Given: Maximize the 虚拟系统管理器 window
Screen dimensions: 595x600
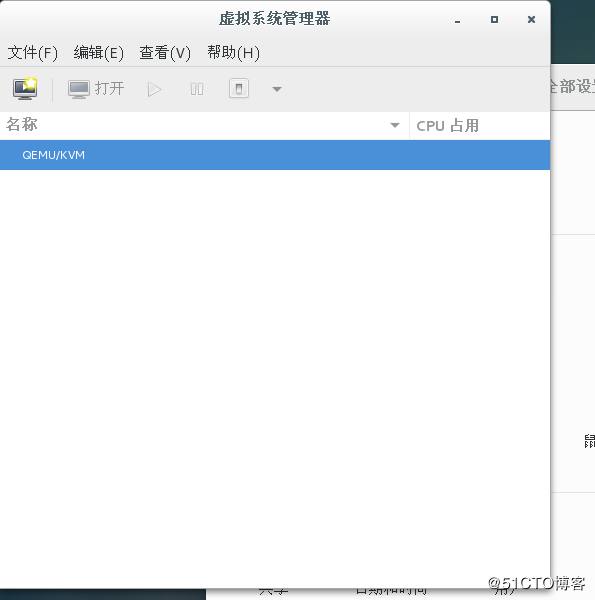Looking at the screenshot, I should [494, 20].
